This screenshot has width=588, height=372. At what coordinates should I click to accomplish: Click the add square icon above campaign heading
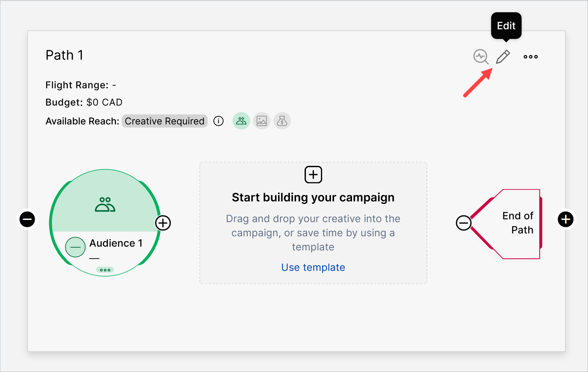313,175
